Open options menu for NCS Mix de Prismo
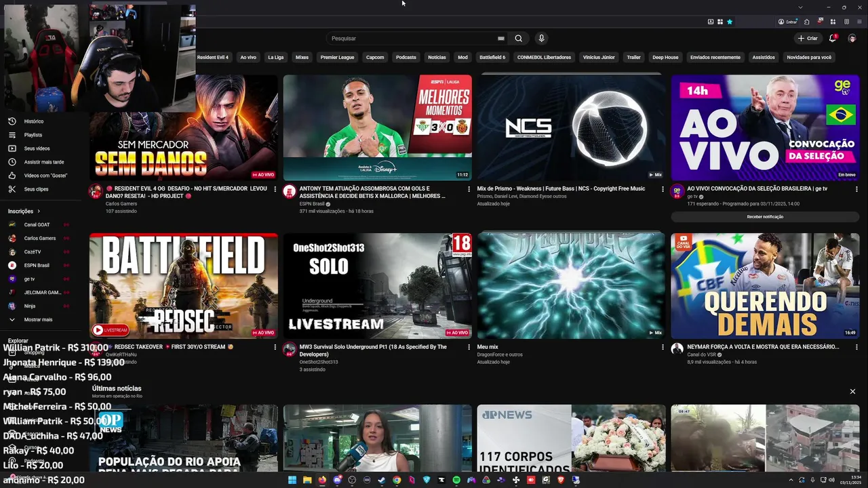This screenshot has height=488, width=868. [x=663, y=189]
